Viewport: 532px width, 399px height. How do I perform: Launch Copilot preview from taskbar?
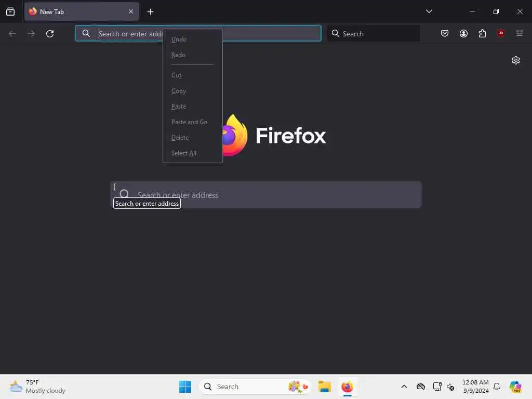[x=515, y=387]
